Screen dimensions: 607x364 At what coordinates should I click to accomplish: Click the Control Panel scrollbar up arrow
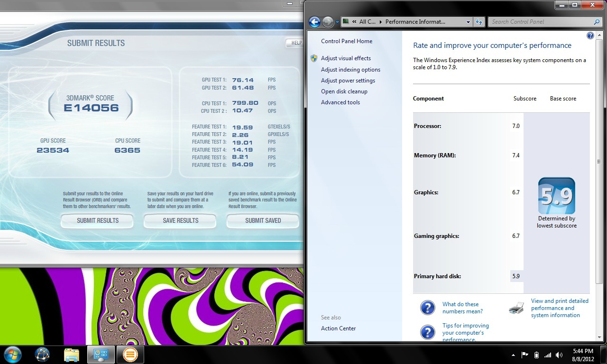click(599, 35)
